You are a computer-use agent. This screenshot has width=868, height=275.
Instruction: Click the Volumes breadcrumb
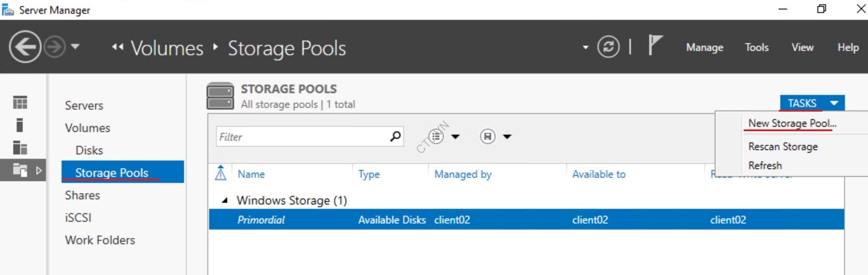[x=167, y=48]
